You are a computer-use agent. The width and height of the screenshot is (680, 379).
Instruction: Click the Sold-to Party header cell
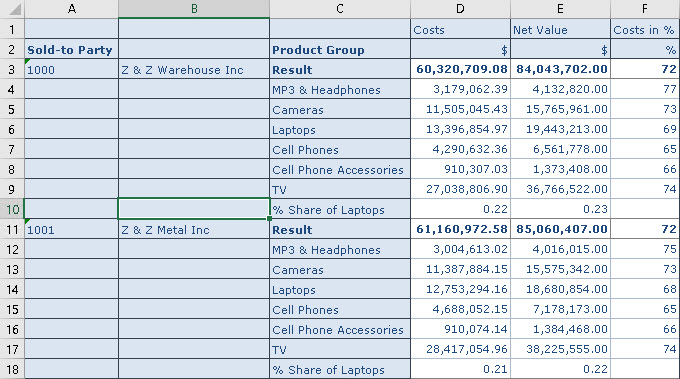point(72,49)
